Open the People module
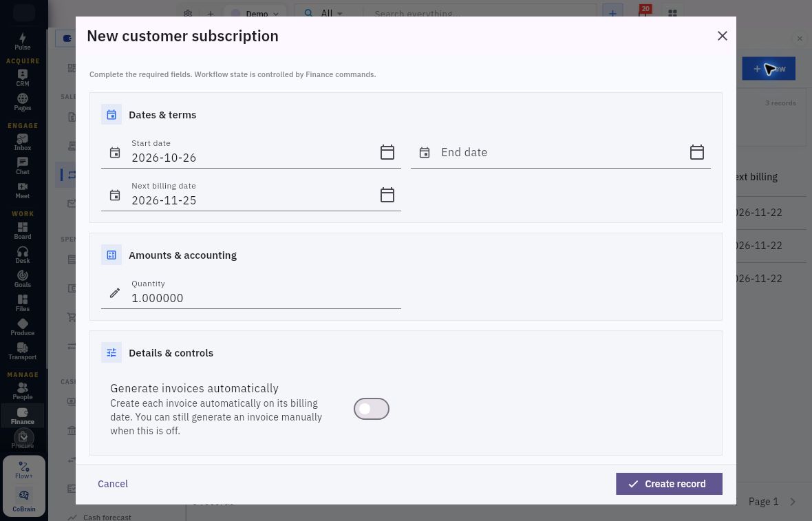This screenshot has width=812, height=521. pyautogui.click(x=22, y=391)
